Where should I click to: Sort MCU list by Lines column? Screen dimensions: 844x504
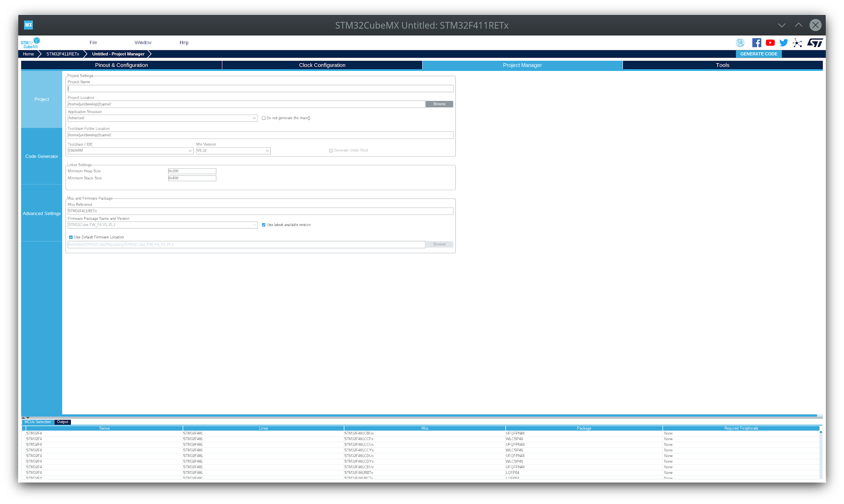[x=263, y=428]
